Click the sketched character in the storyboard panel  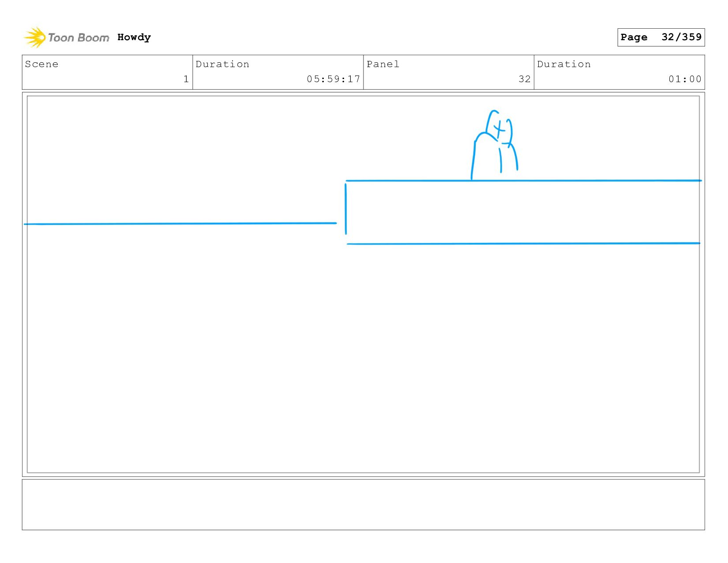point(494,145)
